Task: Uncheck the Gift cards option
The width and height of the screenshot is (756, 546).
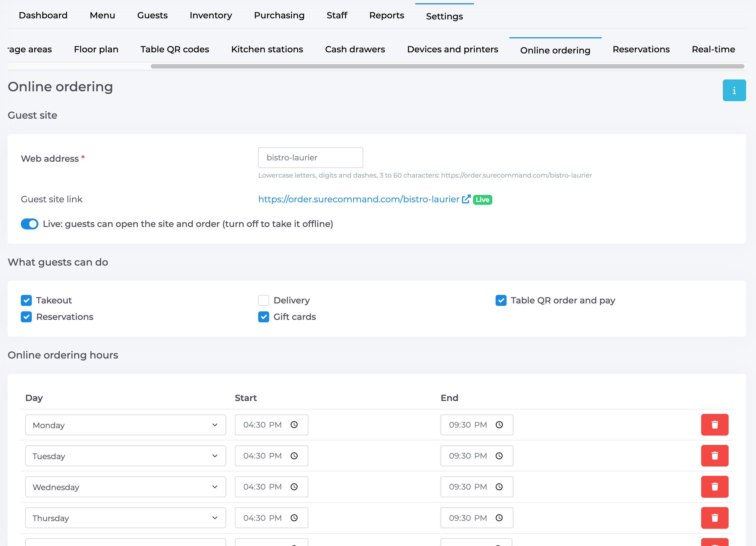Action: pyautogui.click(x=263, y=317)
